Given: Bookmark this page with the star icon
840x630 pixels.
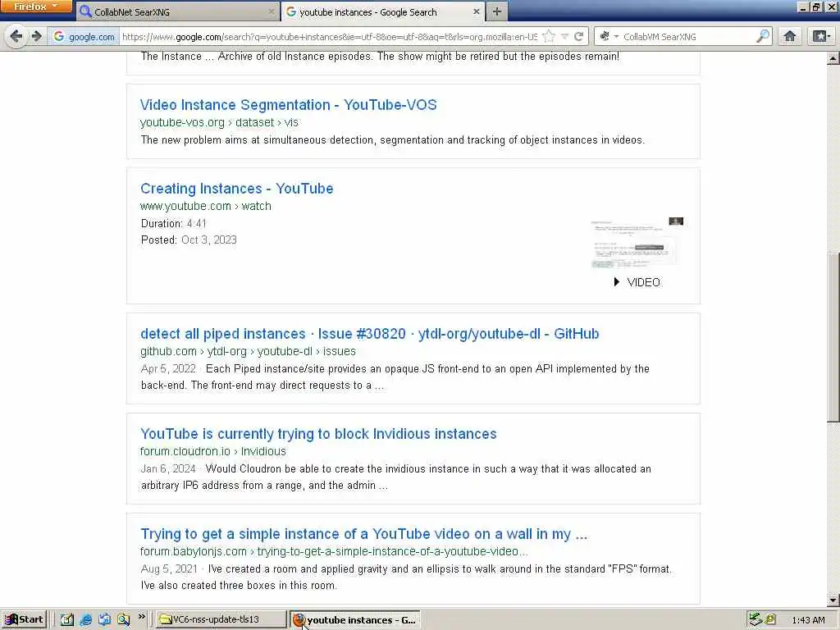Looking at the screenshot, I should coord(549,36).
